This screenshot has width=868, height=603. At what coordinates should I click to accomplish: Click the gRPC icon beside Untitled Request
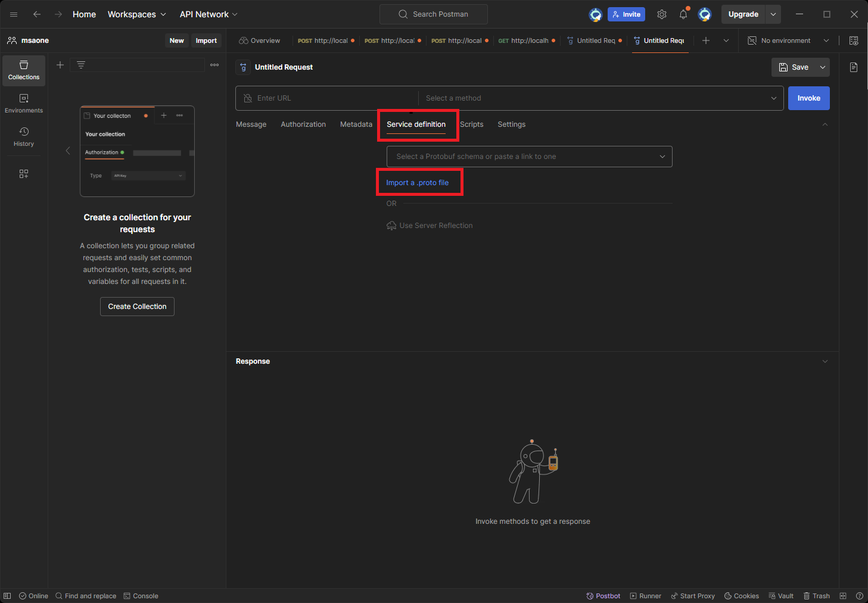click(243, 67)
